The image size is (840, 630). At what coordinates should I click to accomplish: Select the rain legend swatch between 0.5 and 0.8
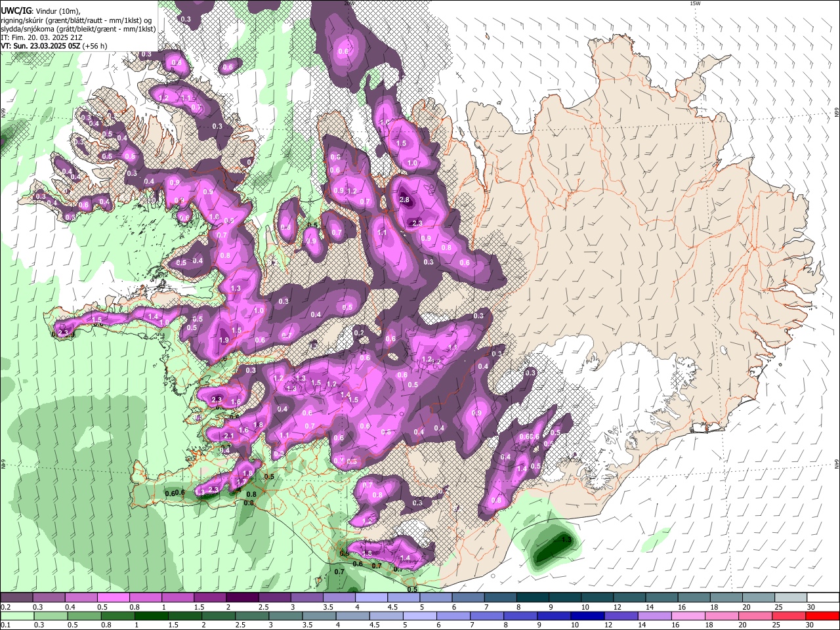[84, 616]
